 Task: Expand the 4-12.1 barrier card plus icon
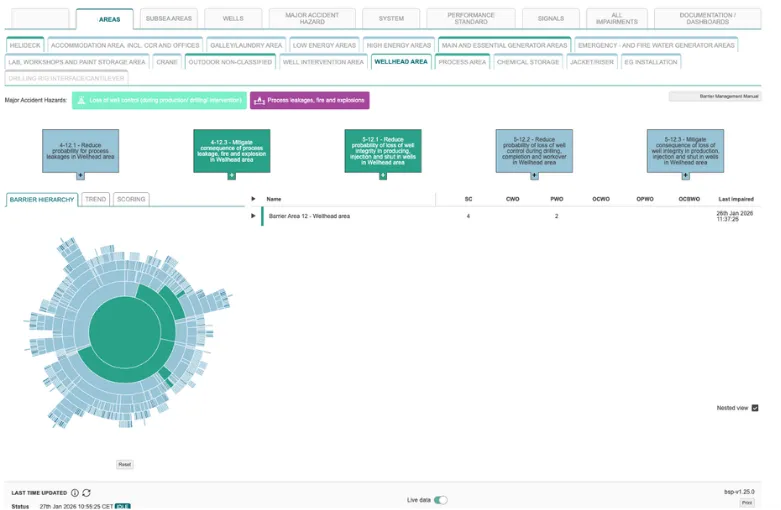click(x=80, y=176)
